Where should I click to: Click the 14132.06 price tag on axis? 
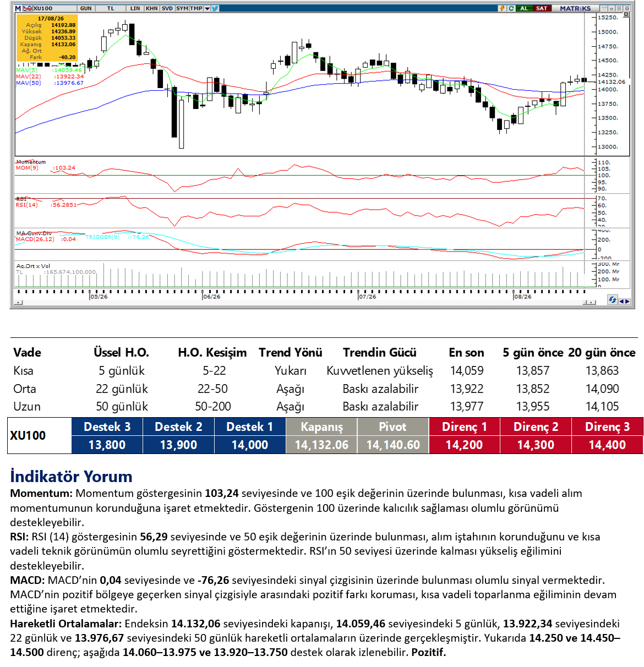point(611,81)
